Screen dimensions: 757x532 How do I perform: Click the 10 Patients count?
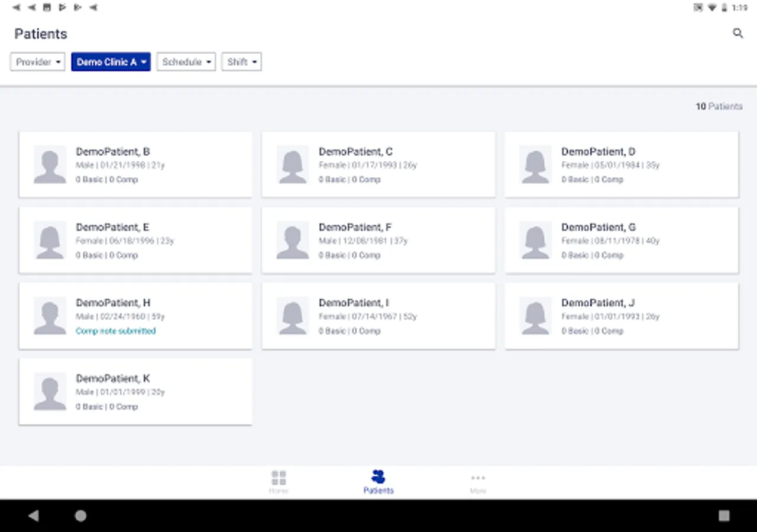tap(719, 106)
